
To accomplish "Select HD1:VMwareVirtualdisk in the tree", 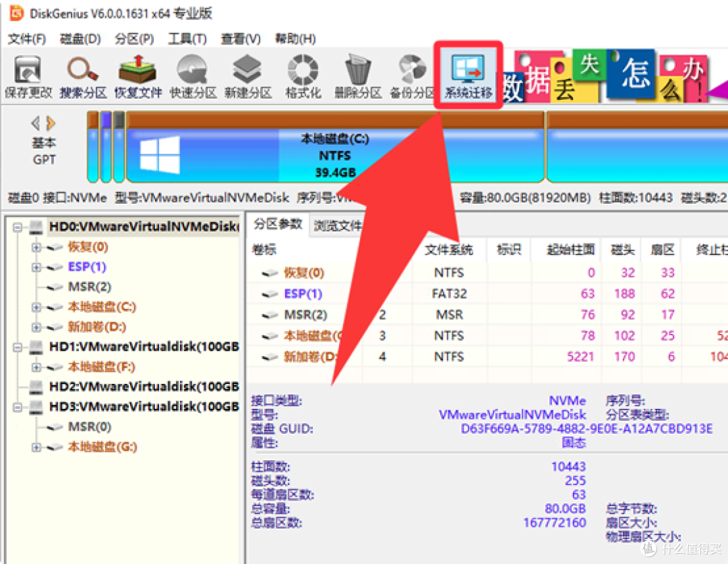I will tap(144, 347).
